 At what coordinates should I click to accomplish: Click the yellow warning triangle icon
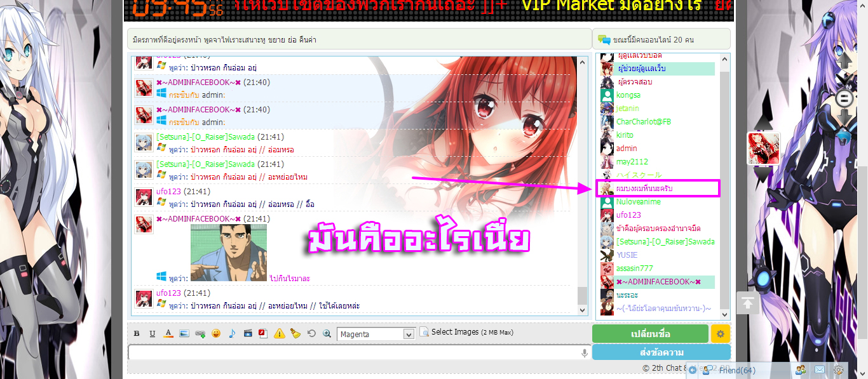point(279,333)
